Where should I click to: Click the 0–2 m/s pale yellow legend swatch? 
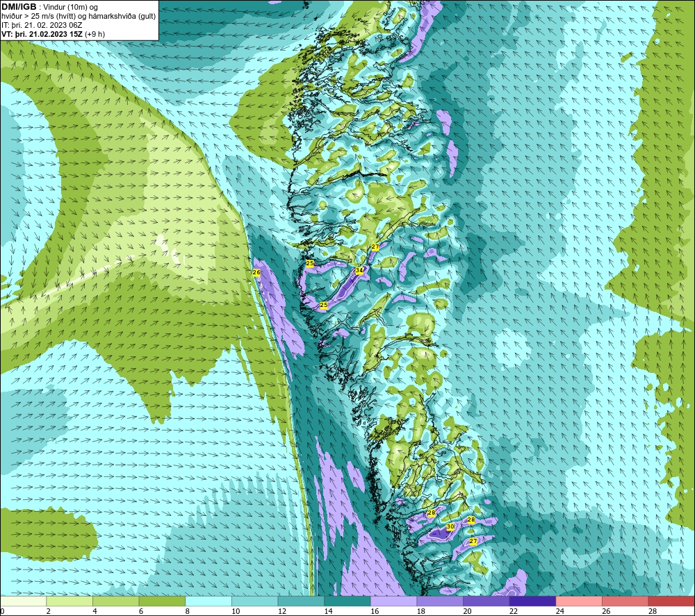click(23, 601)
